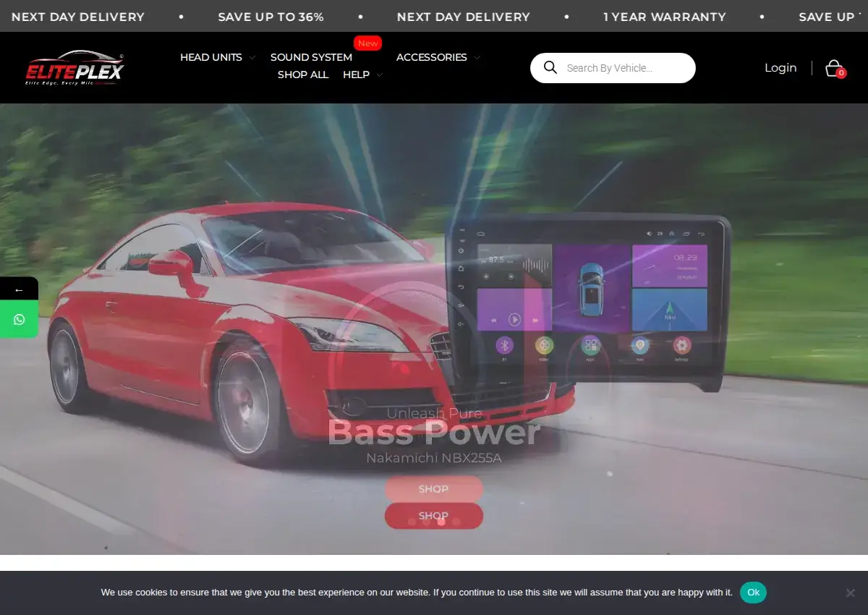The image size is (868, 615).
Task: Expand the Accessories chevron
Action: [x=477, y=58]
